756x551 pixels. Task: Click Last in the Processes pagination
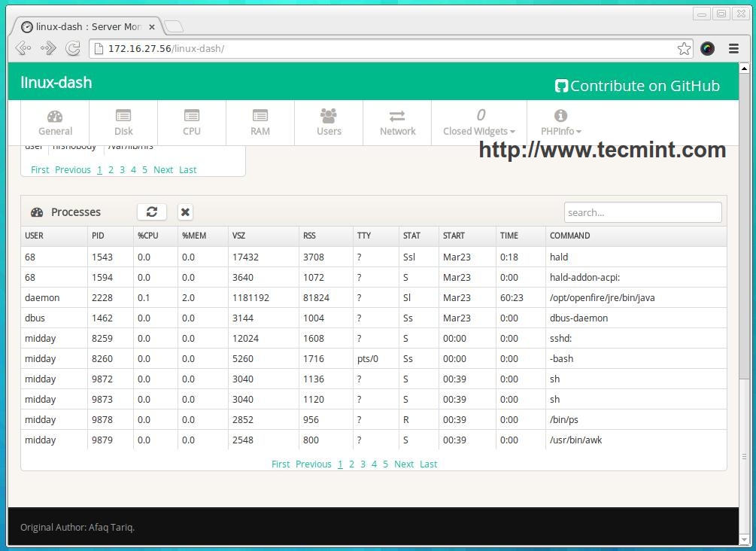coord(428,464)
